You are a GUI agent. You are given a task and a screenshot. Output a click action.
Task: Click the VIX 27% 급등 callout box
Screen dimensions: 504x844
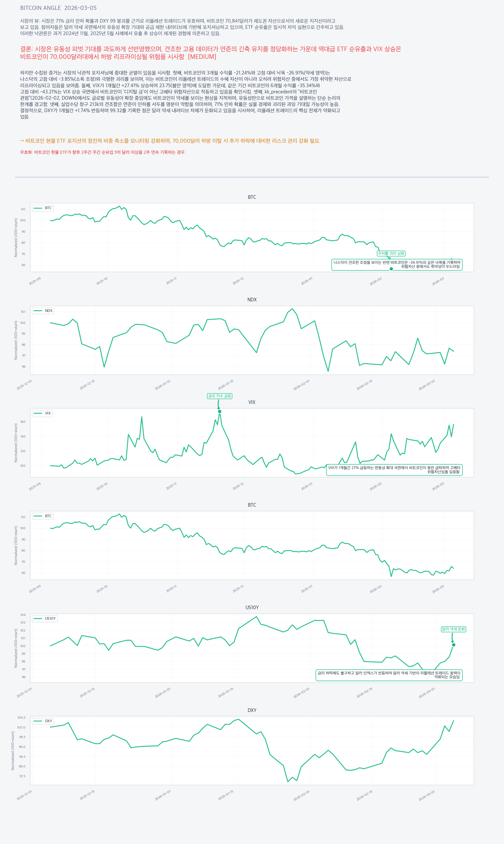[394, 470]
